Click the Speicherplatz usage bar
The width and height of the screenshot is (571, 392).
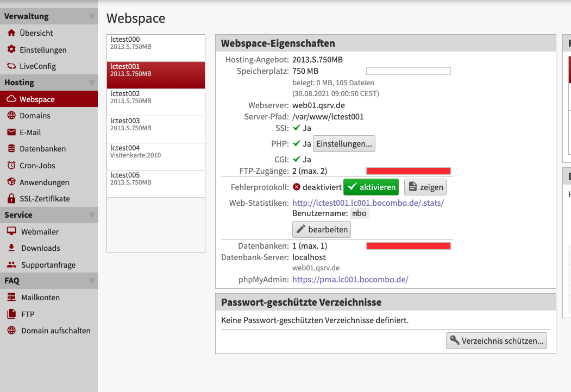click(x=409, y=71)
